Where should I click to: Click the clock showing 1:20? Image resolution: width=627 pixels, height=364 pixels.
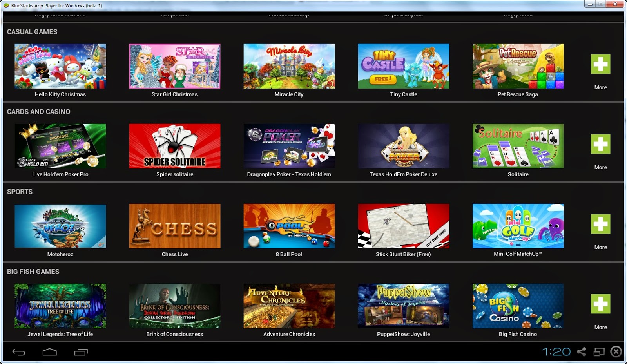click(556, 352)
